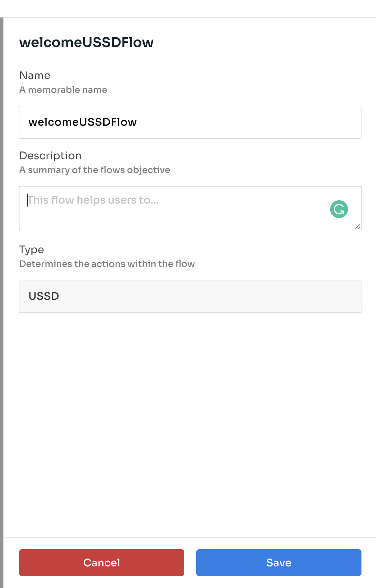
Task: Select the Name input containing welcomeUSSDFlow
Action: (x=190, y=122)
